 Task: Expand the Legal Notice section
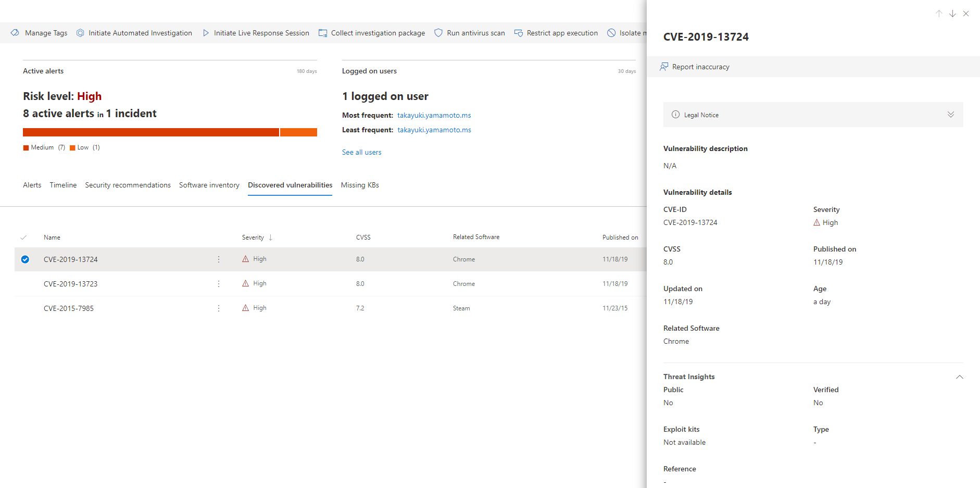coord(950,115)
